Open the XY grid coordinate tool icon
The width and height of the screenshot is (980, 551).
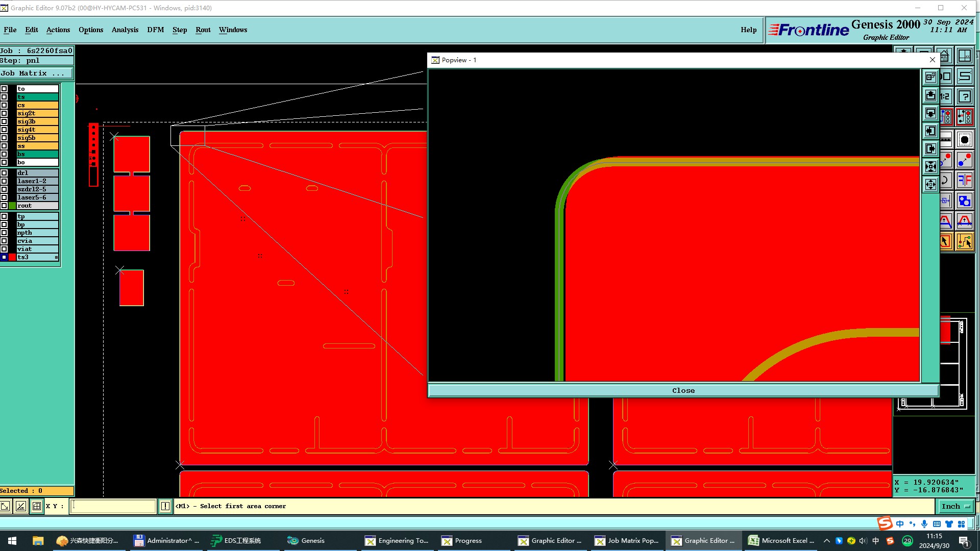click(x=964, y=56)
